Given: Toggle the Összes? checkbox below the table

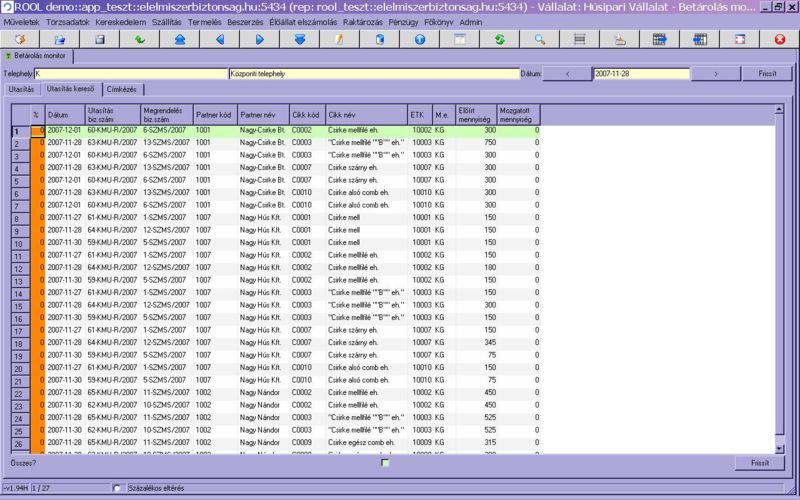Looking at the screenshot, I should tap(385, 463).
